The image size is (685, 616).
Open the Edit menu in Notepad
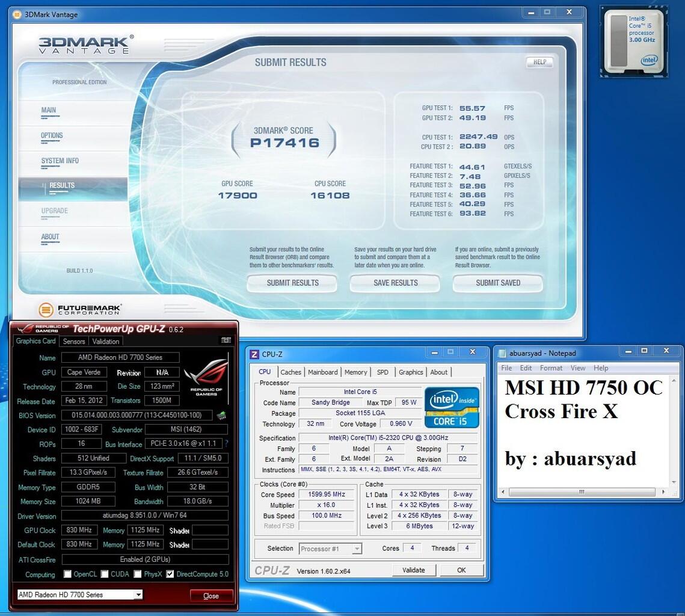(526, 368)
